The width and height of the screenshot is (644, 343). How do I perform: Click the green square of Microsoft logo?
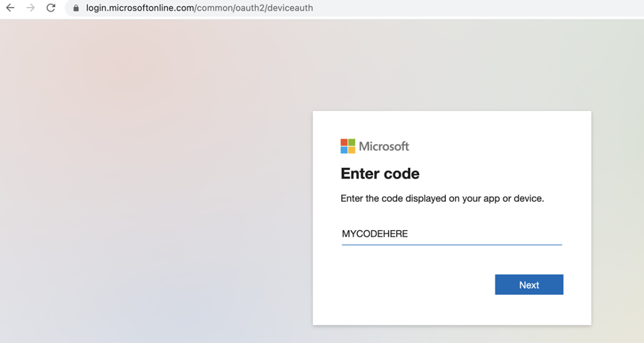[x=352, y=143]
